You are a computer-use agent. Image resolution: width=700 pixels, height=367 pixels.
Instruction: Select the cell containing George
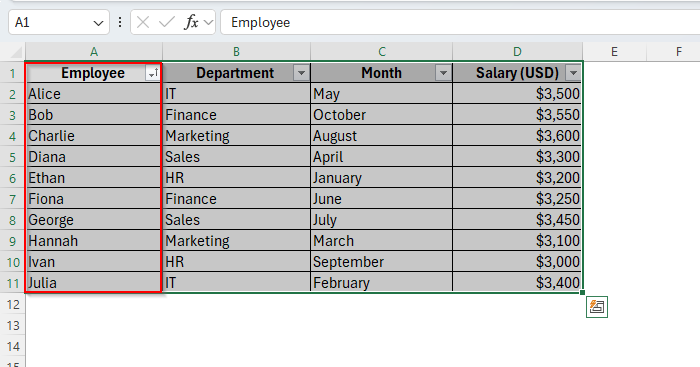[x=94, y=220]
